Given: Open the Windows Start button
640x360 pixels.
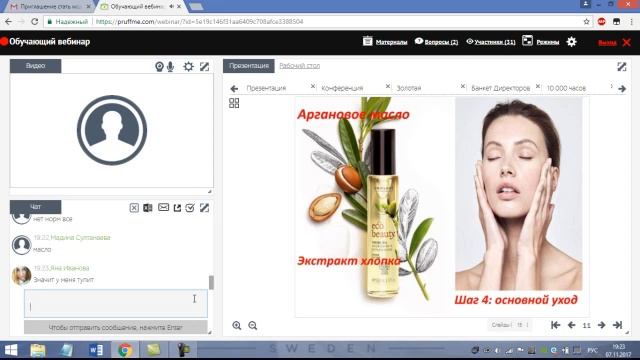Looking at the screenshot, I should tap(11, 350).
